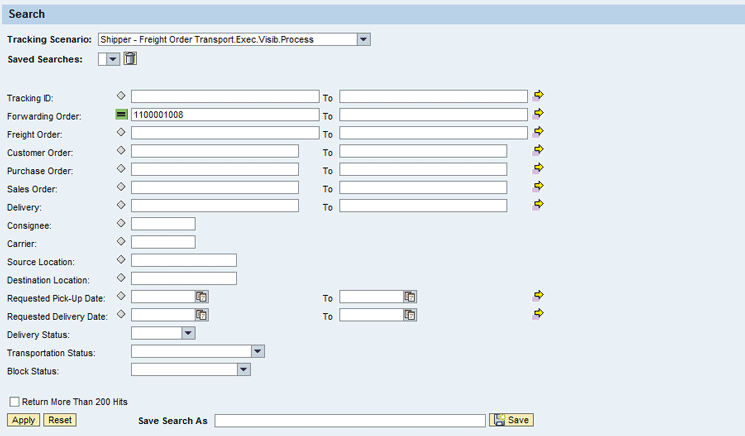Image resolution: width=745 pixels, height=436 pixels.
Task: Open multiple selection arrow for Tracking ID
Action: 538,95
